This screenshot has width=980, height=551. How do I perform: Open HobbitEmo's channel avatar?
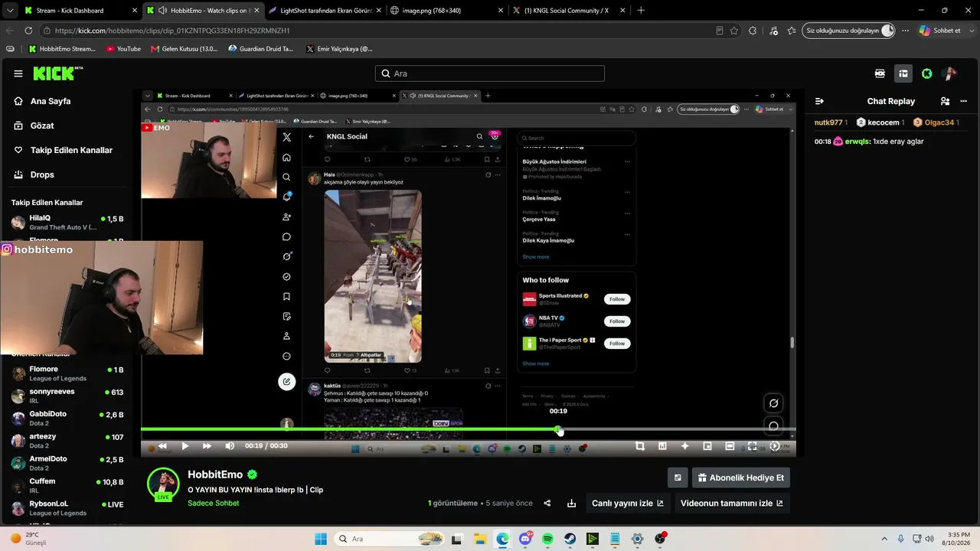pos(163,484)
